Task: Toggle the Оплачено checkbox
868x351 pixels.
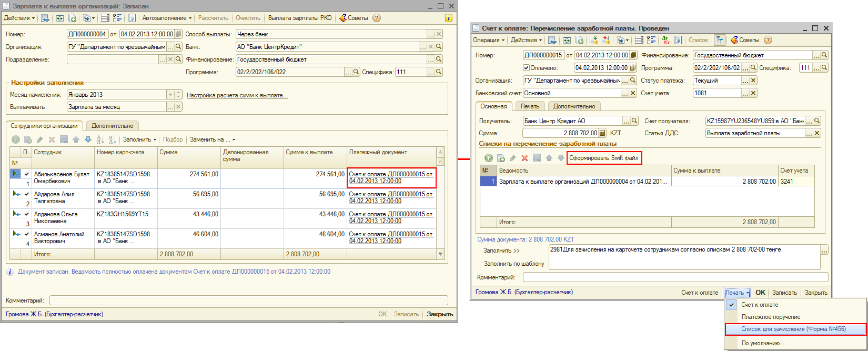Action: click(x=526, y=68)
